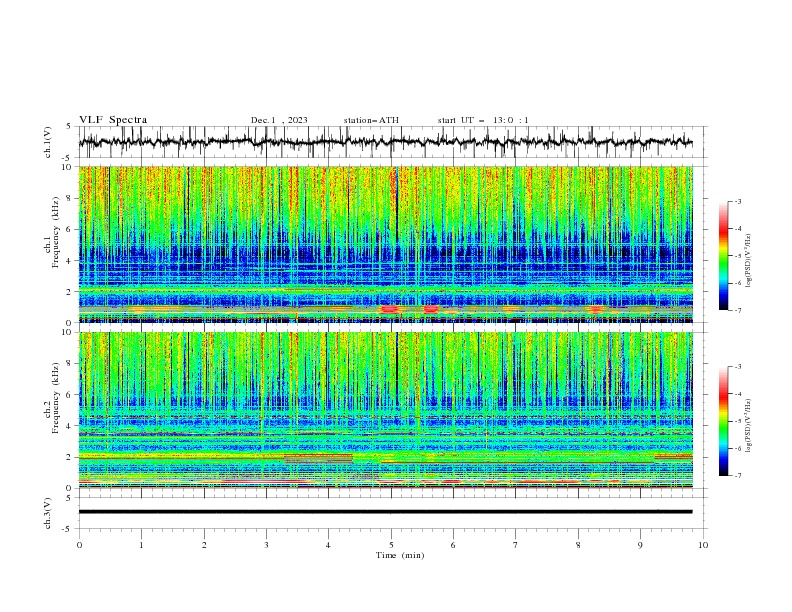Click time axis tick label "5"
The image size is (792, 612).
[391, 545]
